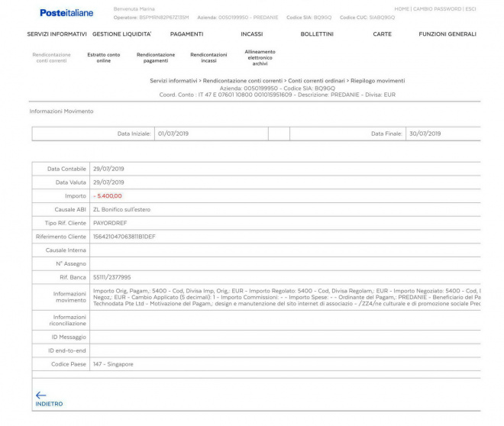
Task: Open the PAGAMENTI menu
Action: coord(186,34)
